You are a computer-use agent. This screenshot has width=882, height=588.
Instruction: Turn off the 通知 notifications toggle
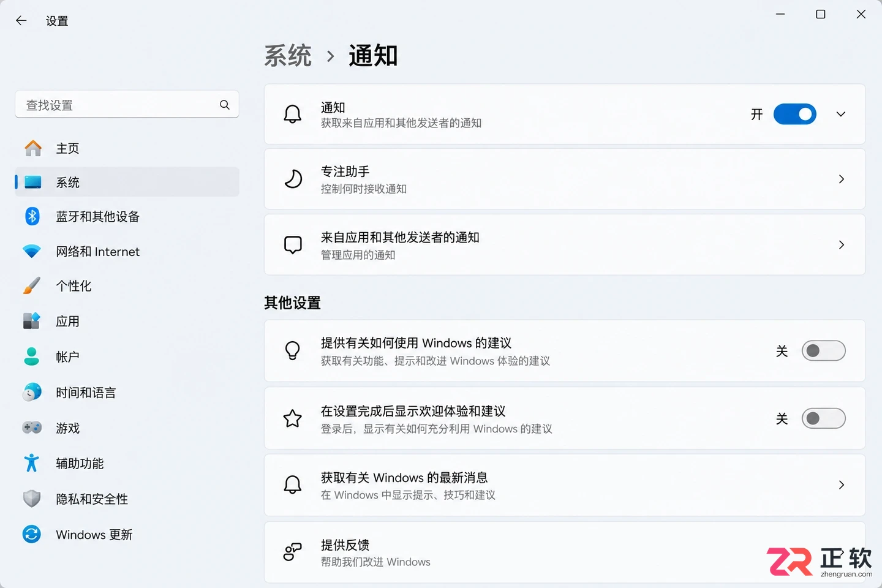[x=795, y=114]
